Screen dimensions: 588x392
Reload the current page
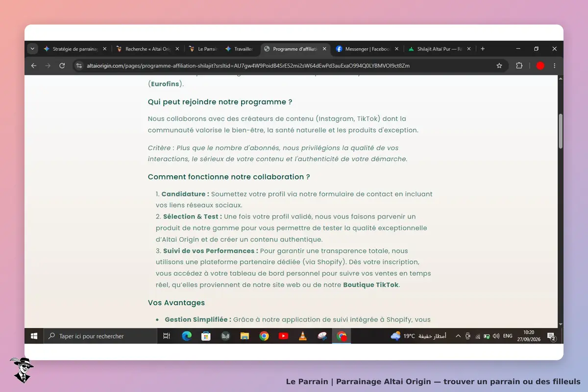click(x=62, y=66)
